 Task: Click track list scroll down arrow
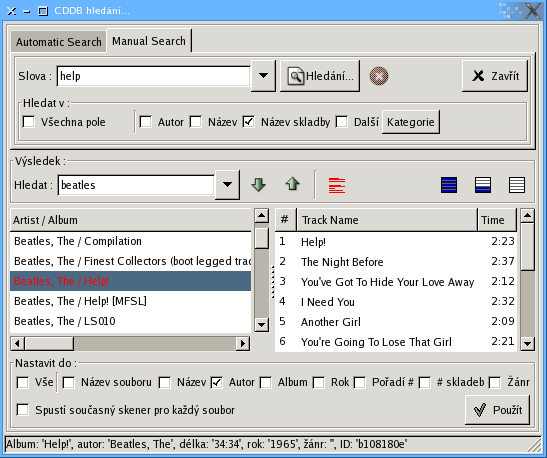click(527, 344)
